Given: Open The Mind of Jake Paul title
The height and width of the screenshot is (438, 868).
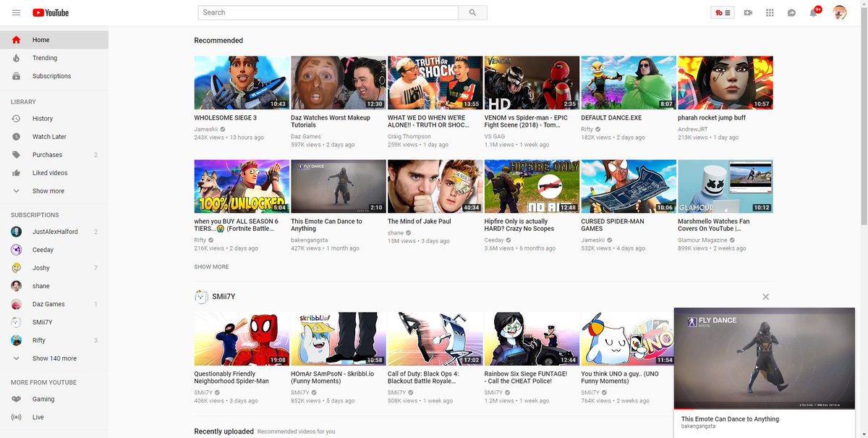Looking at the screenshot, I should 420,222.
